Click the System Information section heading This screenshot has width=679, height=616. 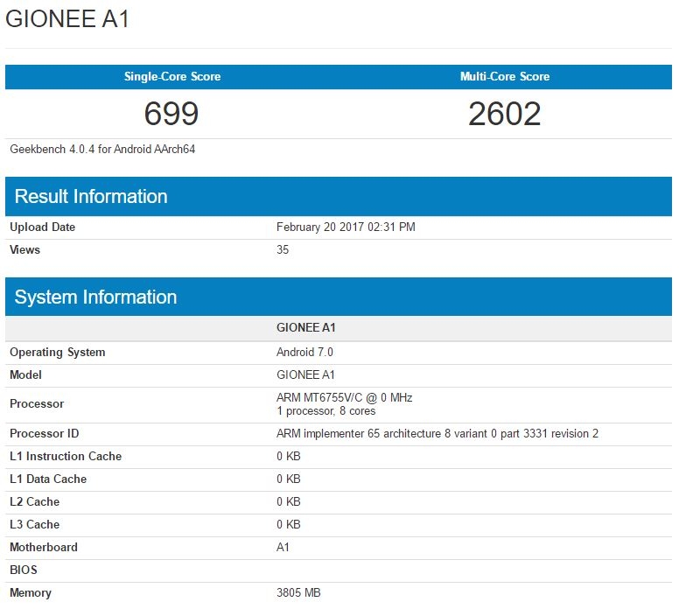coord(96,297)
